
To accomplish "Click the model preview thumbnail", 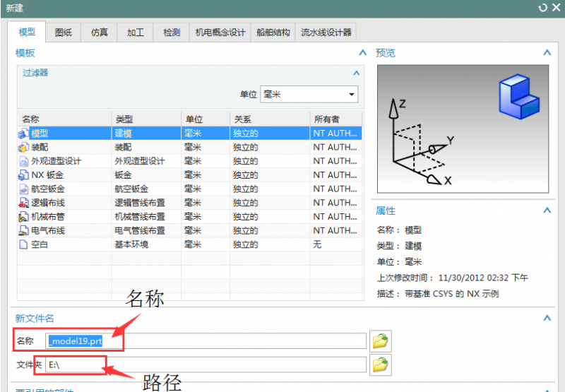I will (463, 129).
